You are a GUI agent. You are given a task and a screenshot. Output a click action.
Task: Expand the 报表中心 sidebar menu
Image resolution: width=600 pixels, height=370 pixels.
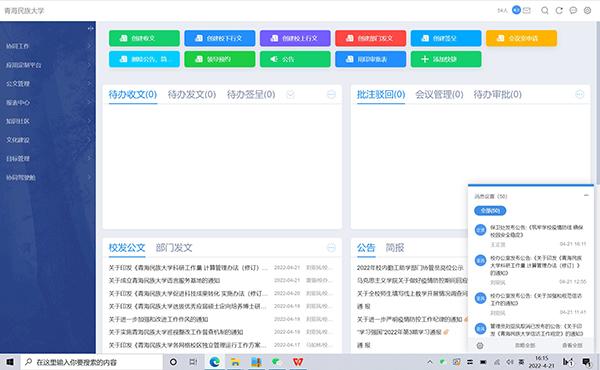(48, 102)
